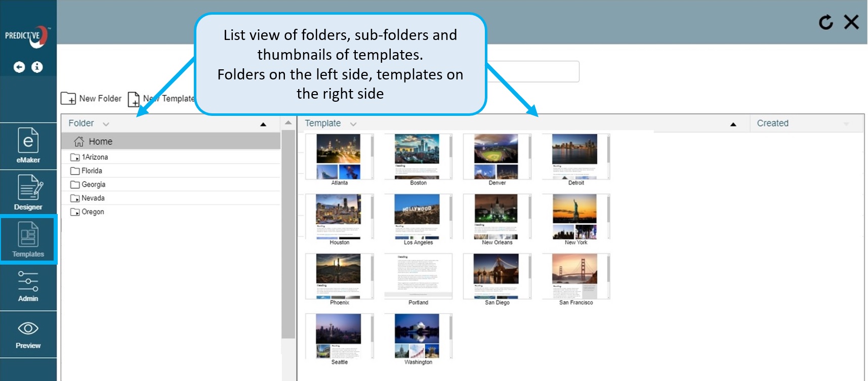The image size is (868, 381).
Task: Toggle sort arrow in Template column header
Action: coord(733,124)
